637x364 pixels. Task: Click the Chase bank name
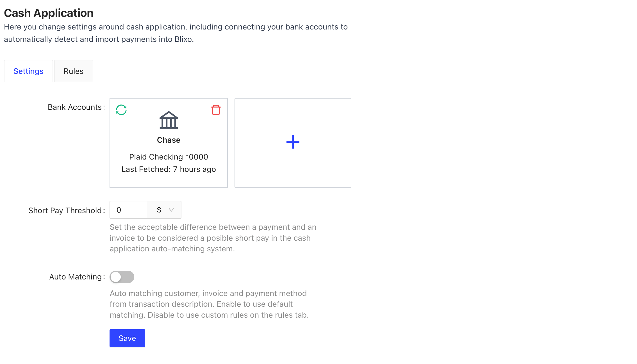(169, 140)
